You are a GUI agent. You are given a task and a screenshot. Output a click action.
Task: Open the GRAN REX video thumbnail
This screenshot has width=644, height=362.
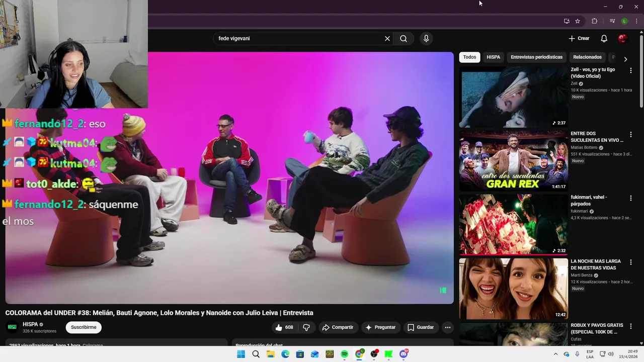tap(513, 161)
